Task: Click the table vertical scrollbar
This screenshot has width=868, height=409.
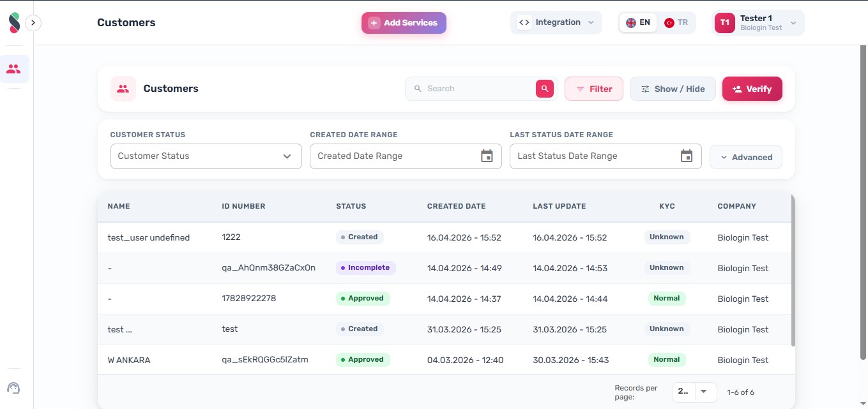Action: (x=793, y=271)
